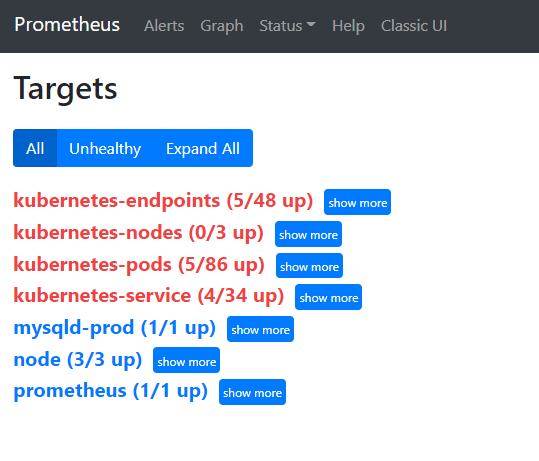Show more for prometheus job
The height and width of the screenshot is (461, 539).
(x=252, y=392)
